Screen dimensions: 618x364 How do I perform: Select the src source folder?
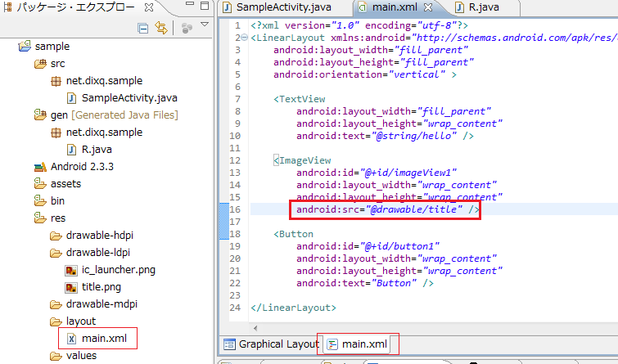click(57, 64)
